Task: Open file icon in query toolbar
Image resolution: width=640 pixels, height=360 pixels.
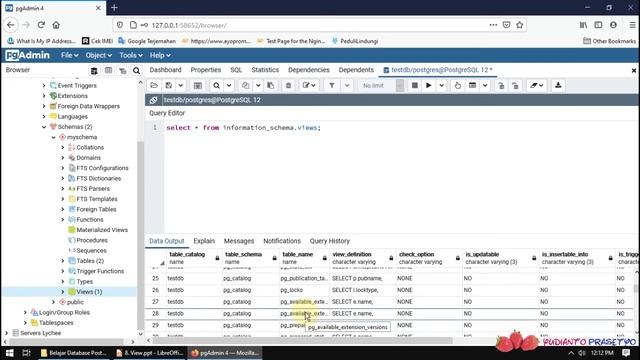Action: point(154,85)
